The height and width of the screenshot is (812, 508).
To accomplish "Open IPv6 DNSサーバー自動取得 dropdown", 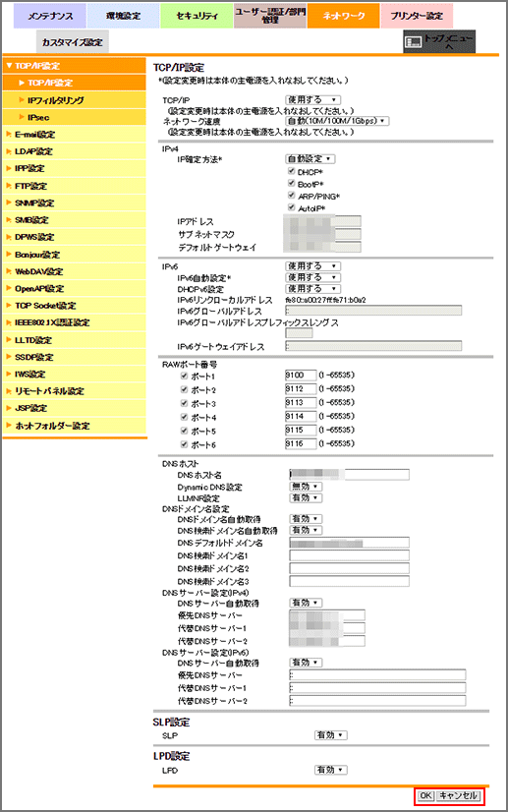I will 306,663.
